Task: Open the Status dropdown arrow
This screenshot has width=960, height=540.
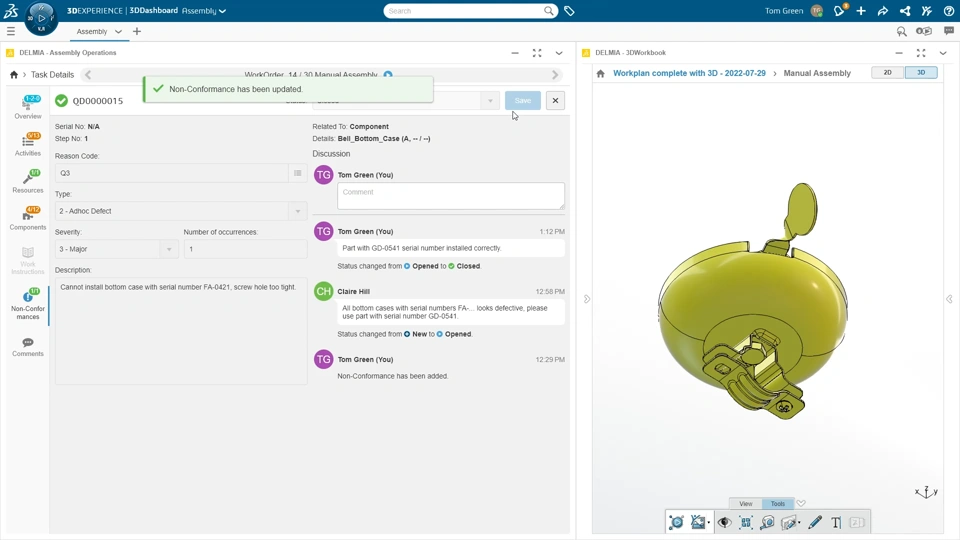Action: tap(490, 101)
